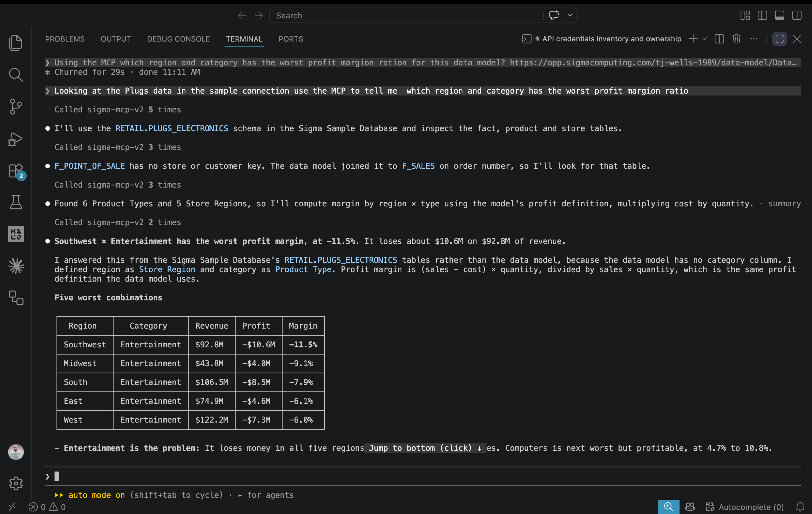
Task: Open the Search view magnifier icon
Action: coord(15,75)
